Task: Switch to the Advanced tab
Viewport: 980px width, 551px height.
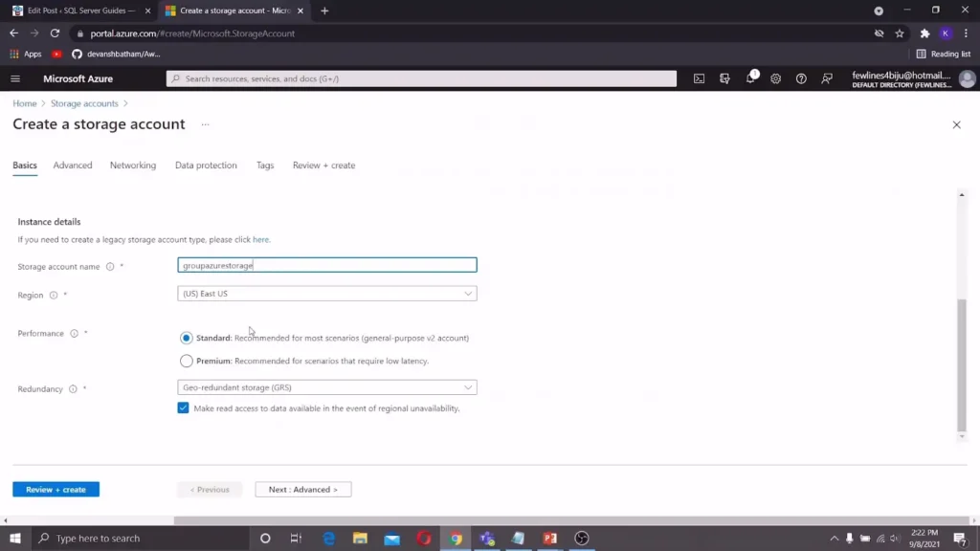Action: coord(73,165)
